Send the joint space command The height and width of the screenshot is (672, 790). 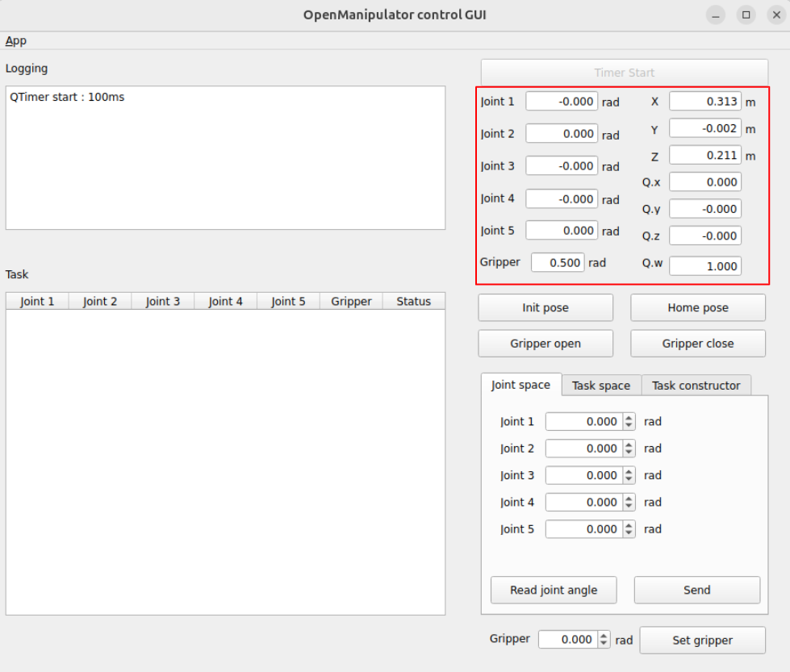(696, 590)
